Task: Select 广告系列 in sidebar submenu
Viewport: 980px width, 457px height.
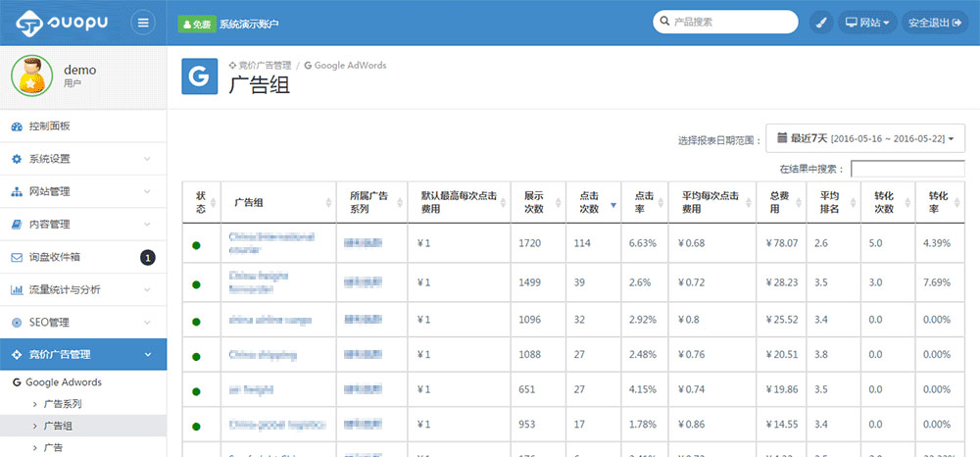Action: [x=62, y=404]
